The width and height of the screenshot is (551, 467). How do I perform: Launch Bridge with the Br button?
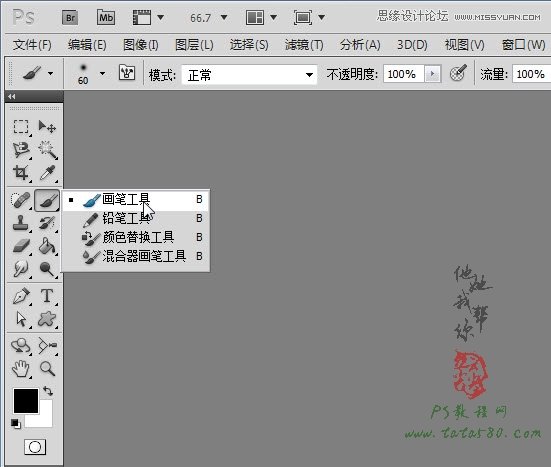[x=70, y=18]
